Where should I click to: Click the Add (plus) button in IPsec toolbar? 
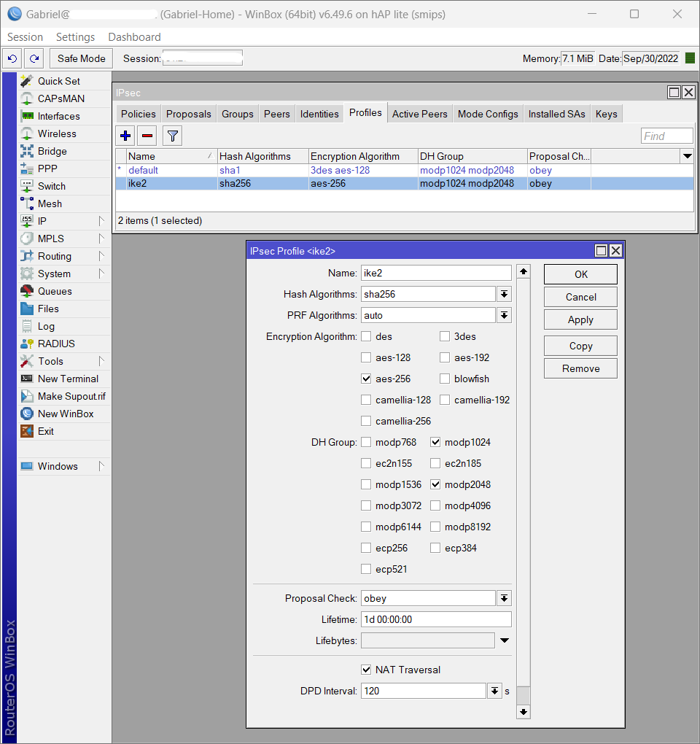pos(125,135)
